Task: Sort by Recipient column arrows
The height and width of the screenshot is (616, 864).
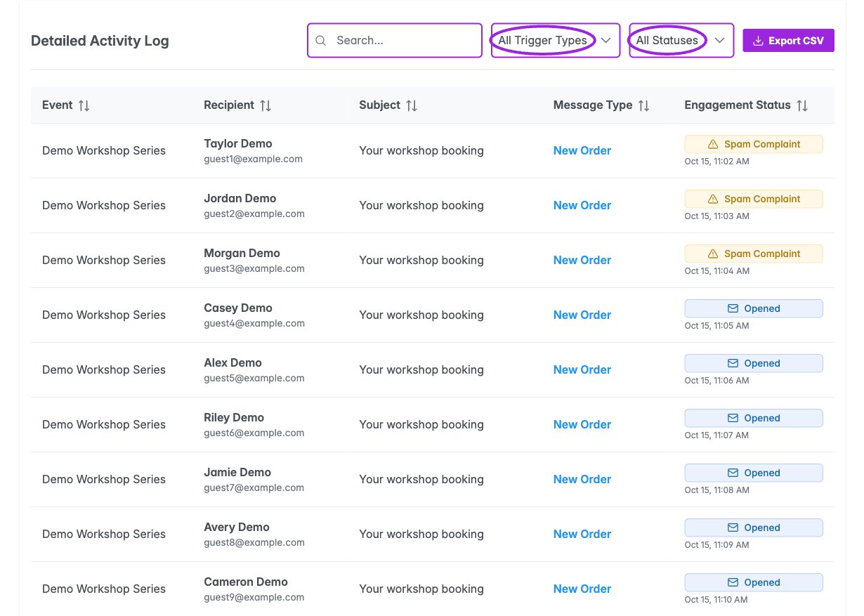Action: click(266, 105)
